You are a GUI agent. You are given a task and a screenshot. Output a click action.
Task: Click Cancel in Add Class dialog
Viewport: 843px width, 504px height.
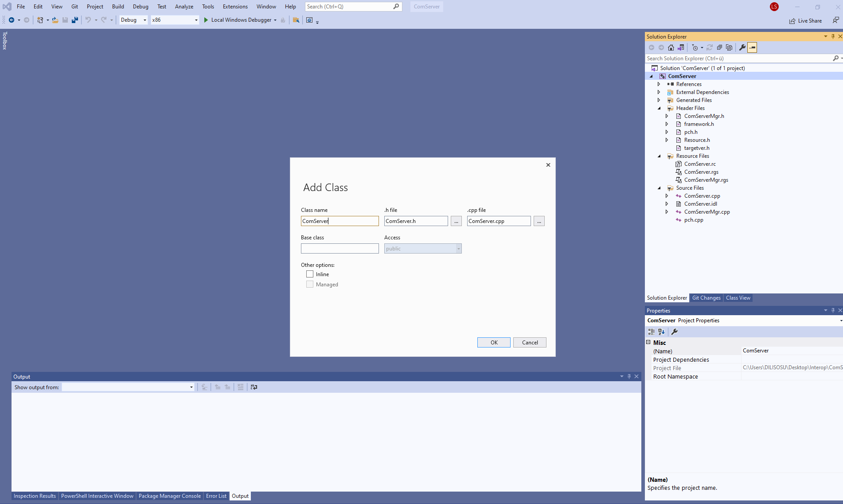tap(530, 343)
